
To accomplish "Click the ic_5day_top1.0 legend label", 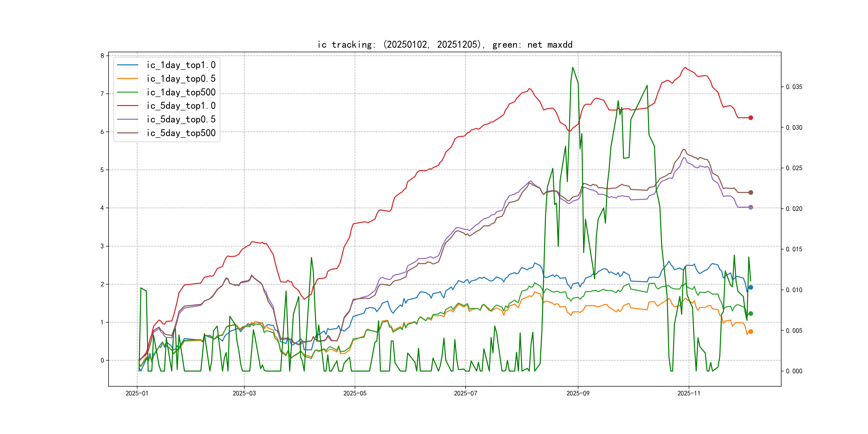I will click(x=181, y=106).
